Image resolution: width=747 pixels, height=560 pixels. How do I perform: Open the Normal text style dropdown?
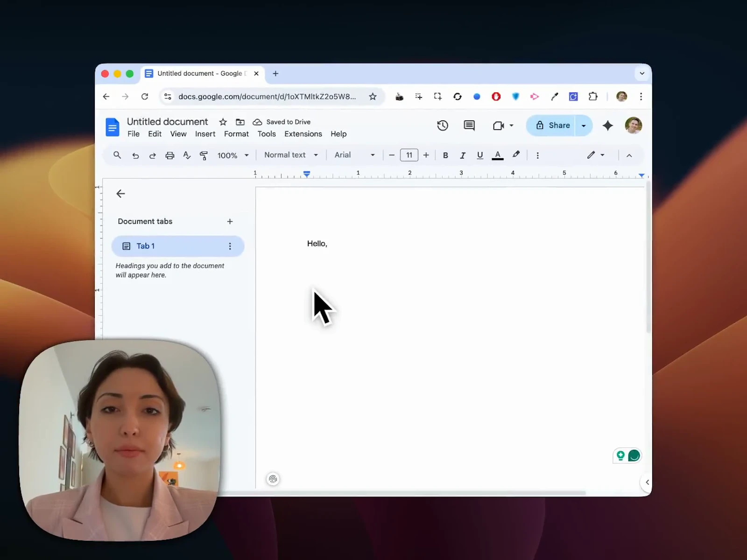pos(291,155)
